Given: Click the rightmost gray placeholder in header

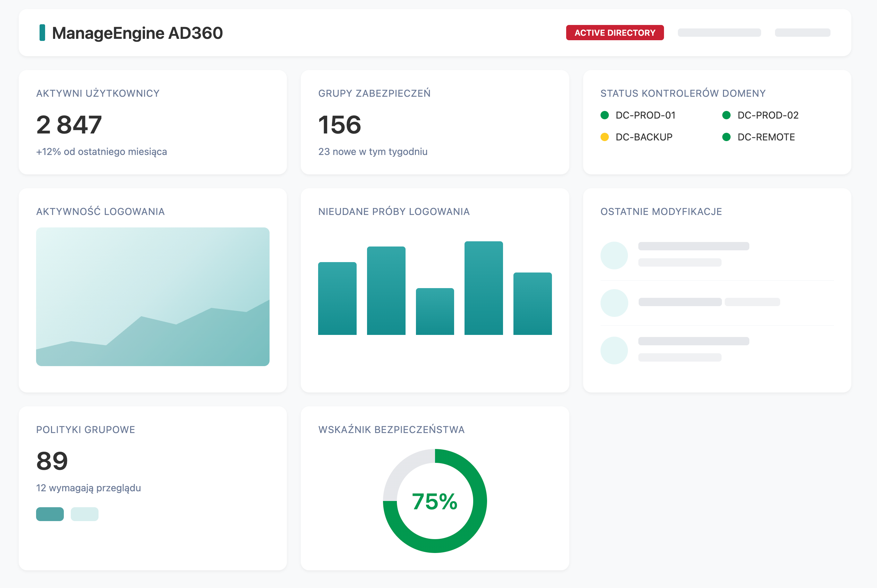Looking at the screenshot, I should (x=802, y=33).
